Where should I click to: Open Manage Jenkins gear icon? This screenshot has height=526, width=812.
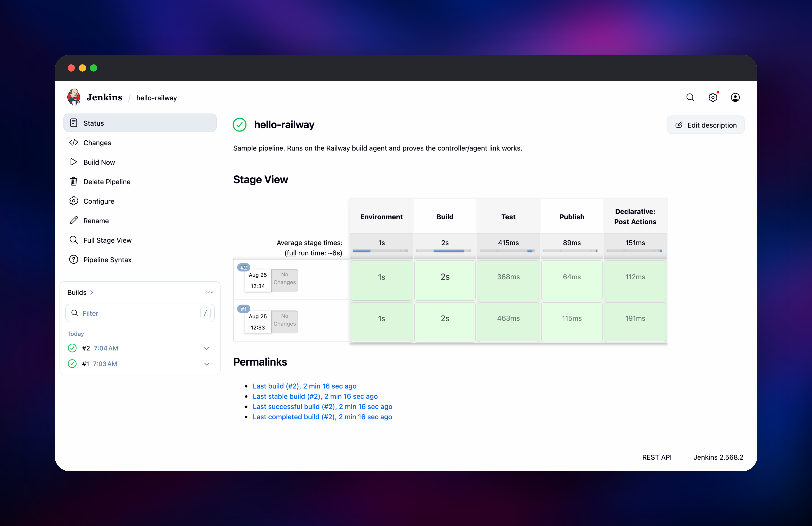(x=713, y=98)
